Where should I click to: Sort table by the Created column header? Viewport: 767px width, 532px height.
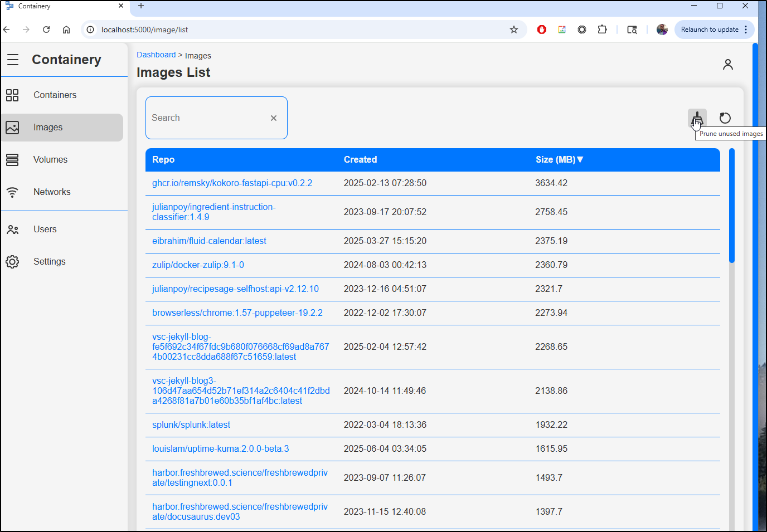[x=360, y=160]
